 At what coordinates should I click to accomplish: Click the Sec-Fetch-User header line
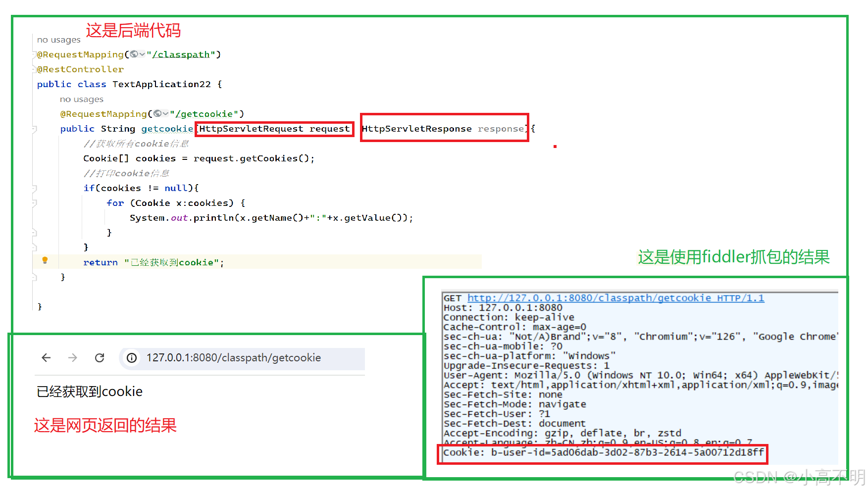point(497,414)
